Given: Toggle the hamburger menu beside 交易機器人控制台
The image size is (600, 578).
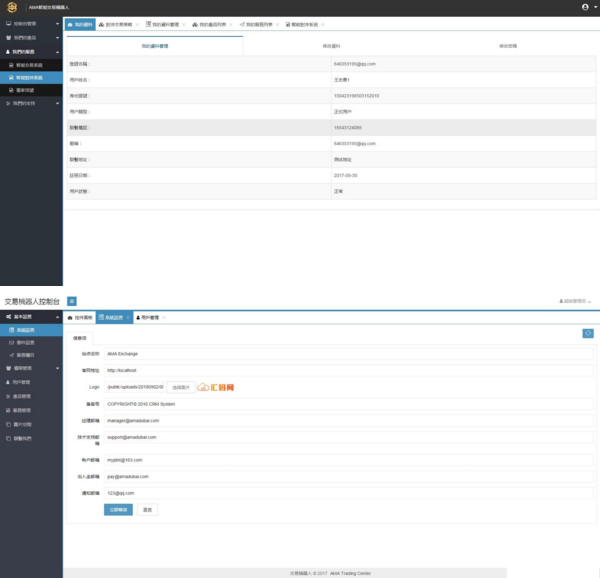Looking at the screenshot, I should pos(73,301).
